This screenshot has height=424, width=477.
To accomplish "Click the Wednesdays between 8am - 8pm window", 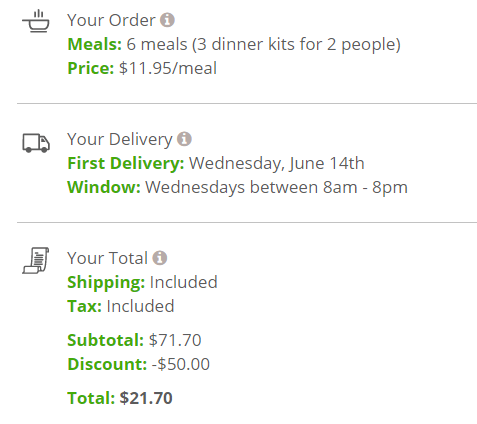I will click(x=276, y=187).
